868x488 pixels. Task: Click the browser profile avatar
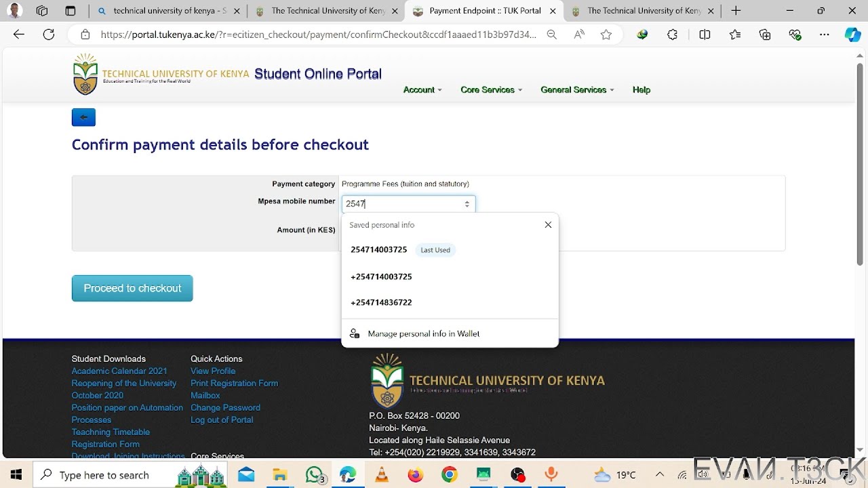coord(14,11)
